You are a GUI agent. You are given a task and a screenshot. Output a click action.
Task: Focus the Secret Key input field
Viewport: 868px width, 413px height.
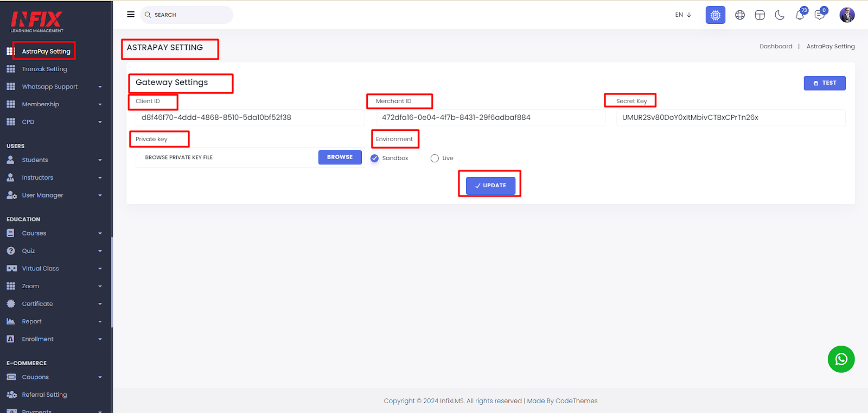(x=731, y=118)
